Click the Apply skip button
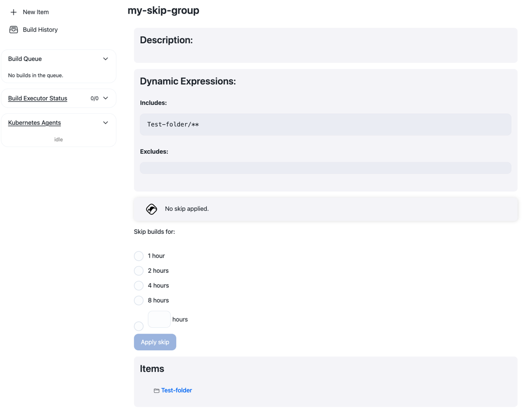This screenshot has height=411, width=532. click(x=155, y=342)
